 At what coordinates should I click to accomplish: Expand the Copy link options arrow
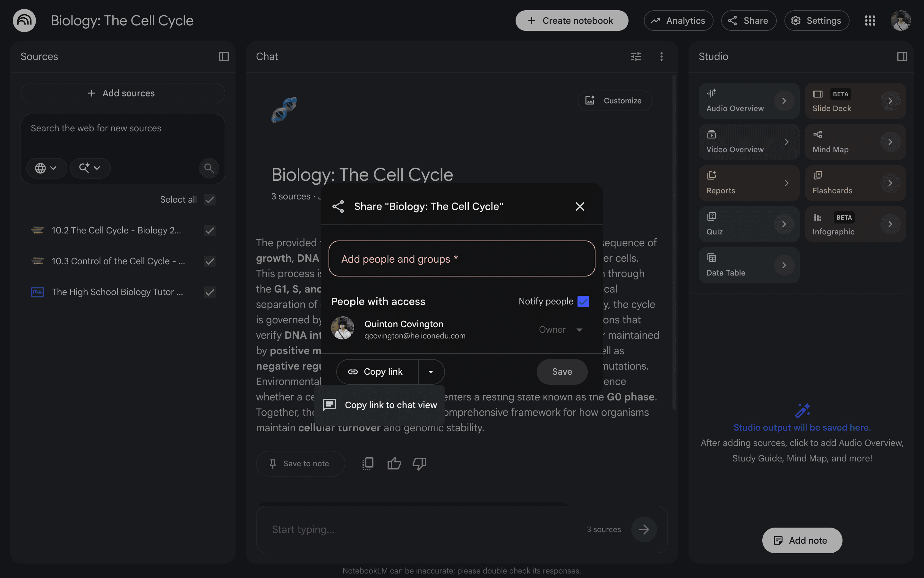(x=431, y=372)
